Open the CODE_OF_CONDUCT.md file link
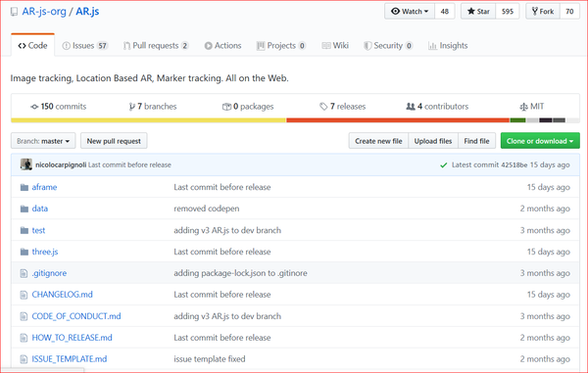The width and height of the screenshot is (588, 373). pyautogui.click(x=76, y=316)
